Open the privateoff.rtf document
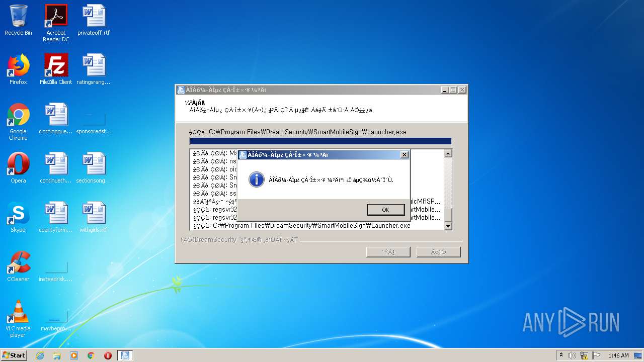 (x=94, y=21)
